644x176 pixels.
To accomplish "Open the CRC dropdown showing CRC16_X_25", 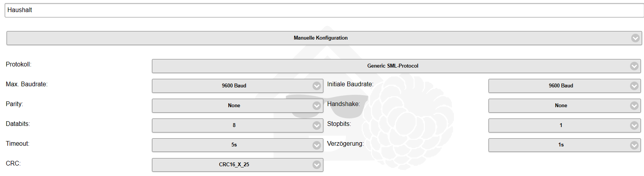I will coord(234,165).
